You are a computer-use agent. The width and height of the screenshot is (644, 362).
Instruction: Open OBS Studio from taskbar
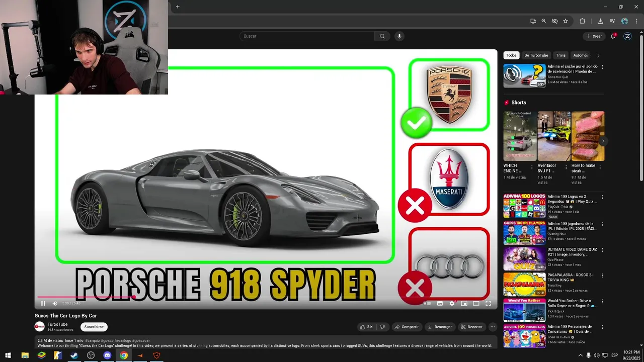click(91, 355)
